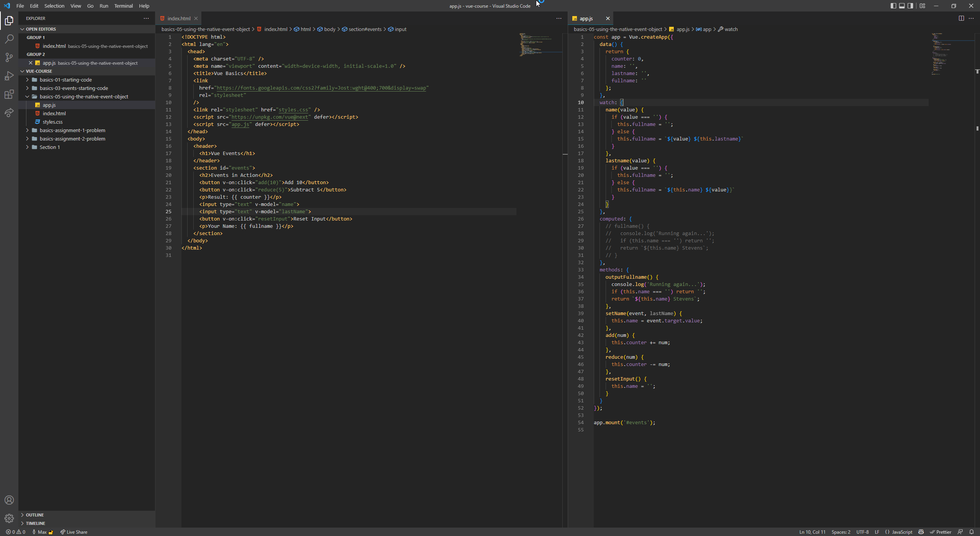Screen dimensions: 980x536
Task: Open the Manage gear menu
Action: (9, 518)
